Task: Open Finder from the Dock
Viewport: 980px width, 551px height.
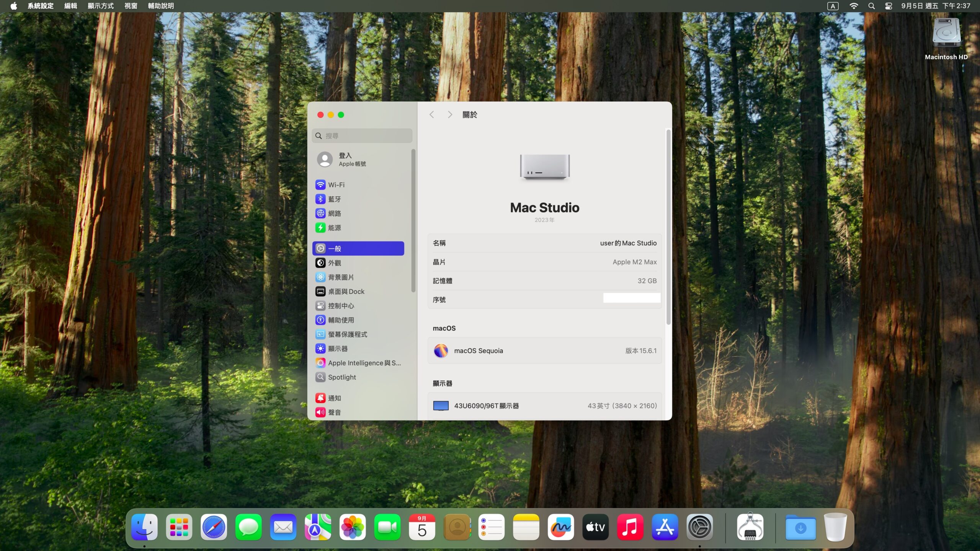Action: [x=144, y=527]
